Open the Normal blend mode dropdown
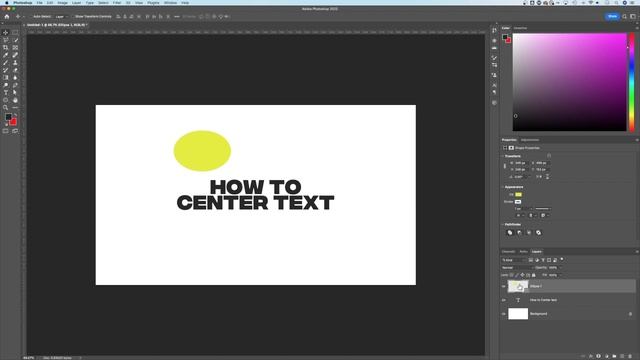 [x=517, y=268]
